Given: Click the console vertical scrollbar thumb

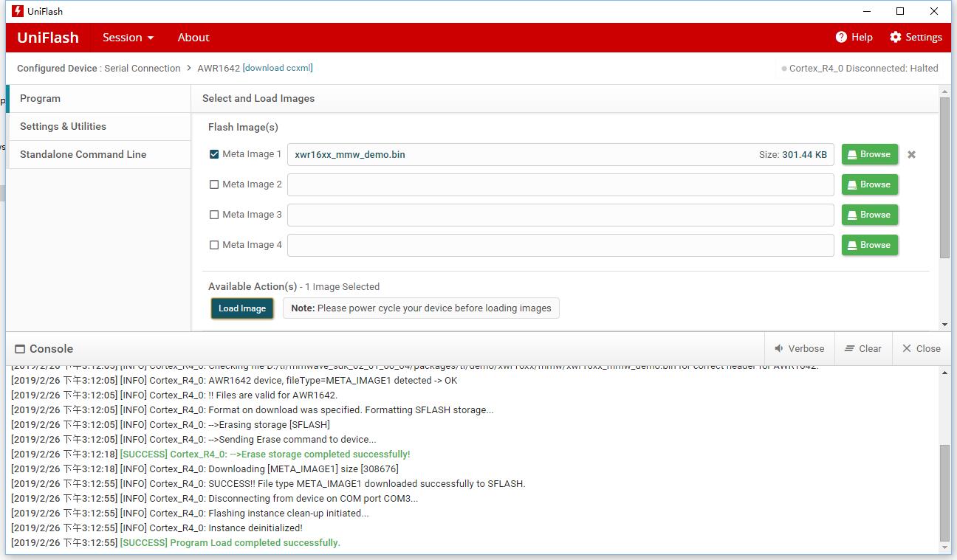Looking at the screenshot, I should [x=944, y=493].
